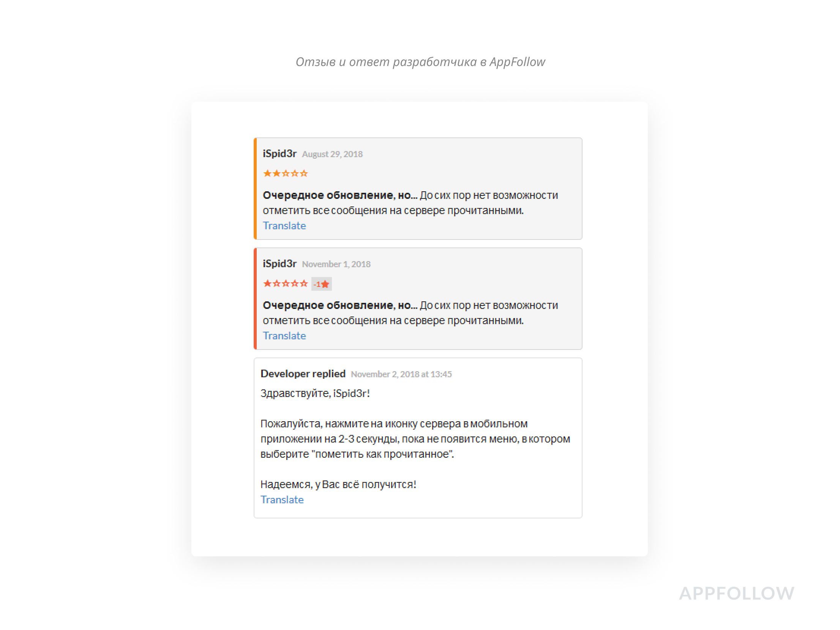Click the -1 star rating change badge
The width and height of the screenshot is (840, 630).
pyautogui.click(x=321, y=284)
